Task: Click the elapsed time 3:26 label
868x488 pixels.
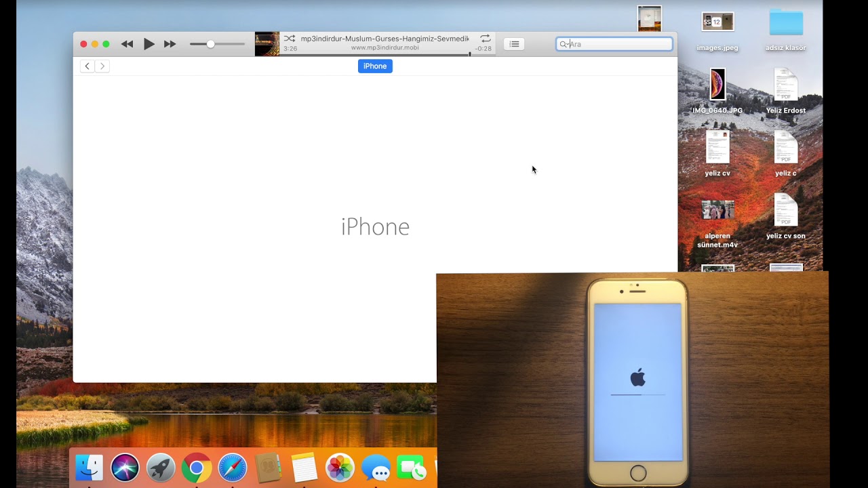Action: [x=290, y=49]
